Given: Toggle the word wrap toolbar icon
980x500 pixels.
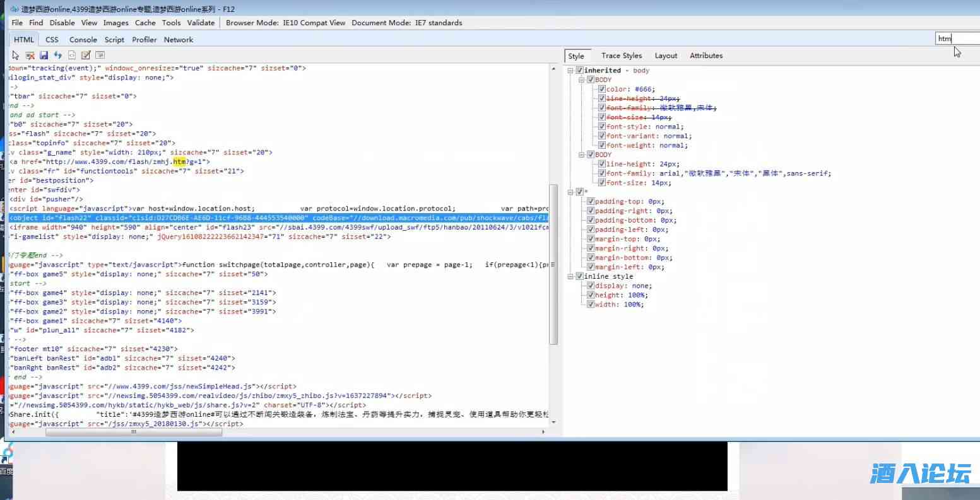Looking at the screenshot, I should [100, 55].
